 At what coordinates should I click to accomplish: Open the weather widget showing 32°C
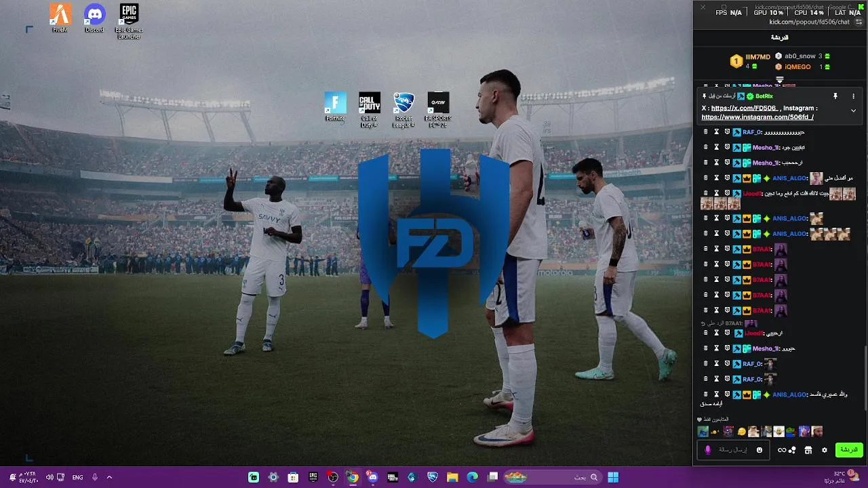(842, 477)
